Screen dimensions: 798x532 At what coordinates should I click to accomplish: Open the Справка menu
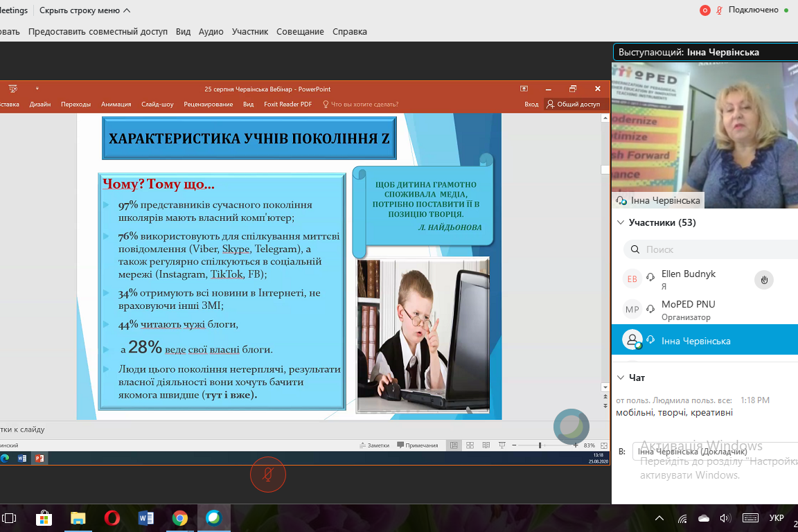(349, 32)
